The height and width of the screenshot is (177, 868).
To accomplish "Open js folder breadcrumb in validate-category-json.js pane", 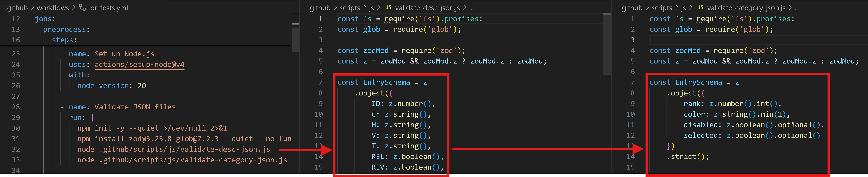I will click(x=683, y=7).
